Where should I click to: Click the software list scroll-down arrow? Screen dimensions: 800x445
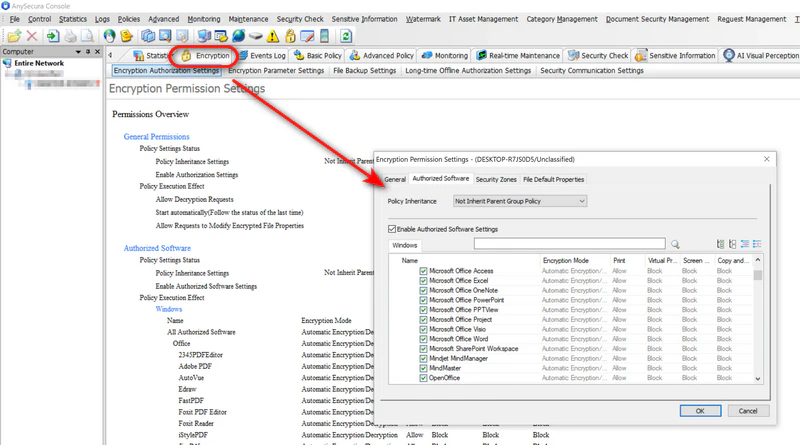coord(758,379)
